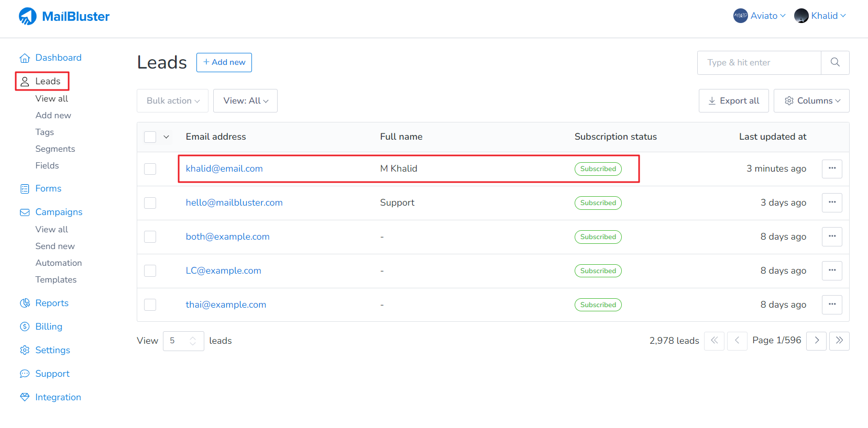Click the MailBluster logo icon

(28, 16)
